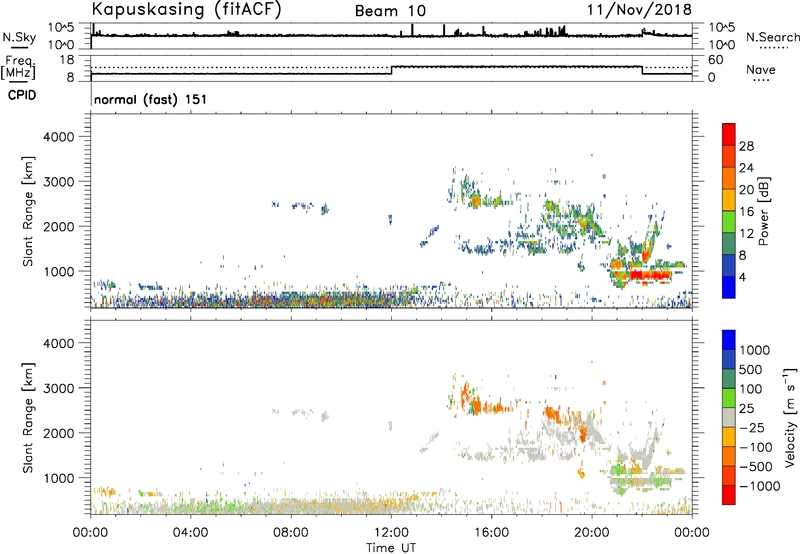Click the frequency step-up at 12:00 in the Freq trace
Screen dimensions: 800x554
tap(391, 70)
